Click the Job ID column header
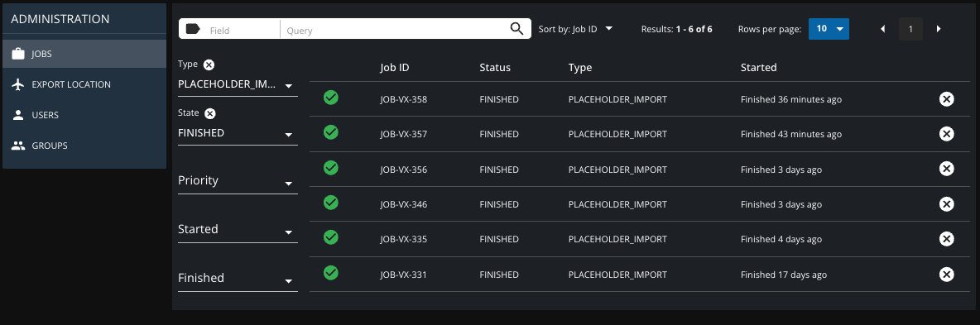 (394, 68)
